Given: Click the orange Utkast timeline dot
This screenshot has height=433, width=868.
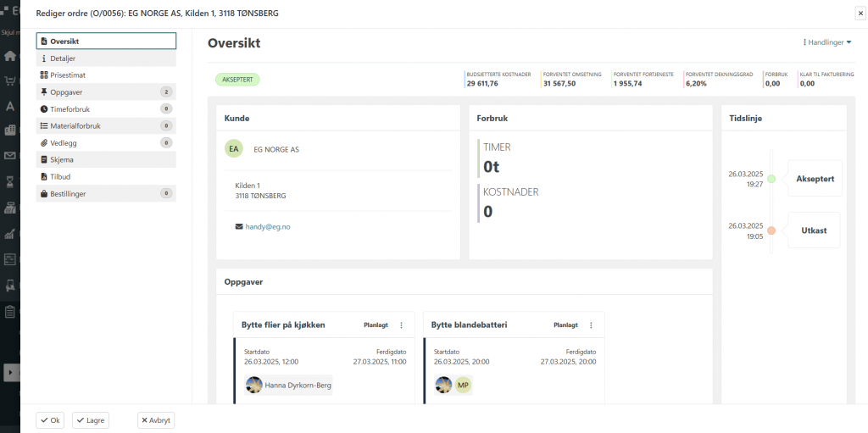Looking at the screenshot, I should click(771, 230).
